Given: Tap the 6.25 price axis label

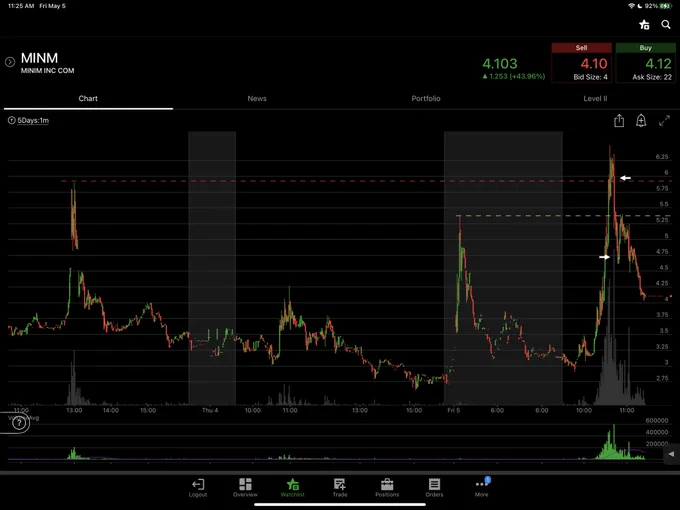Looking at the screenshot, I should (x=662, y=157).
